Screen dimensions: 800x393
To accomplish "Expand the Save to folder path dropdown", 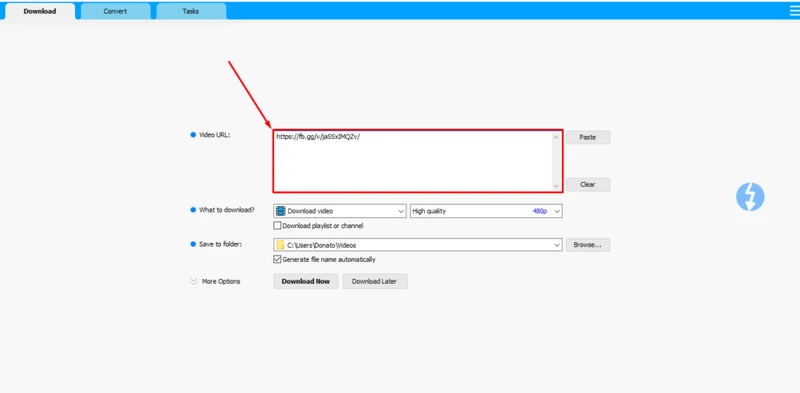I will 557,245.
